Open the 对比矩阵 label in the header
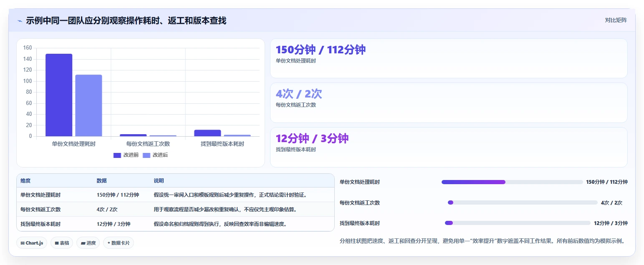644x265 pixels. (616, 20)
